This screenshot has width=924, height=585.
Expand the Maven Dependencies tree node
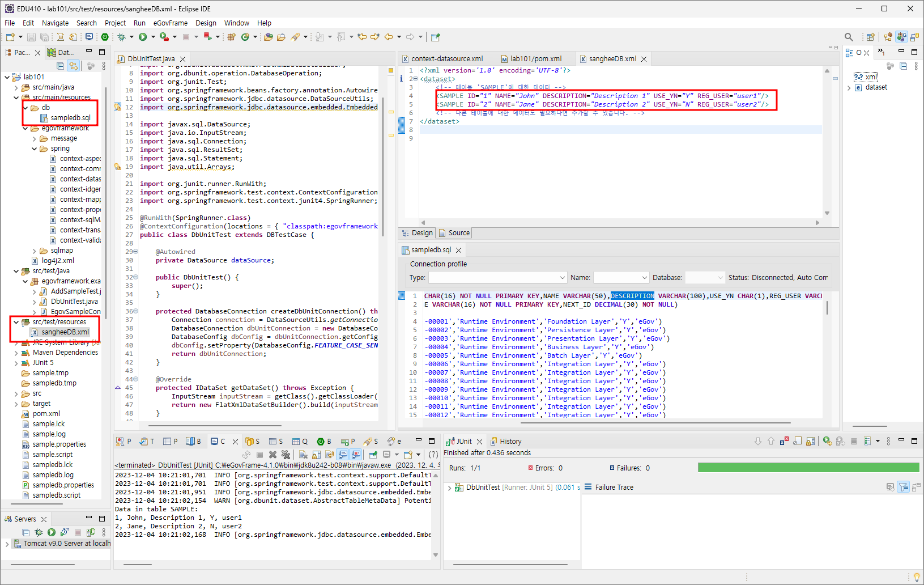coord(16,353)
